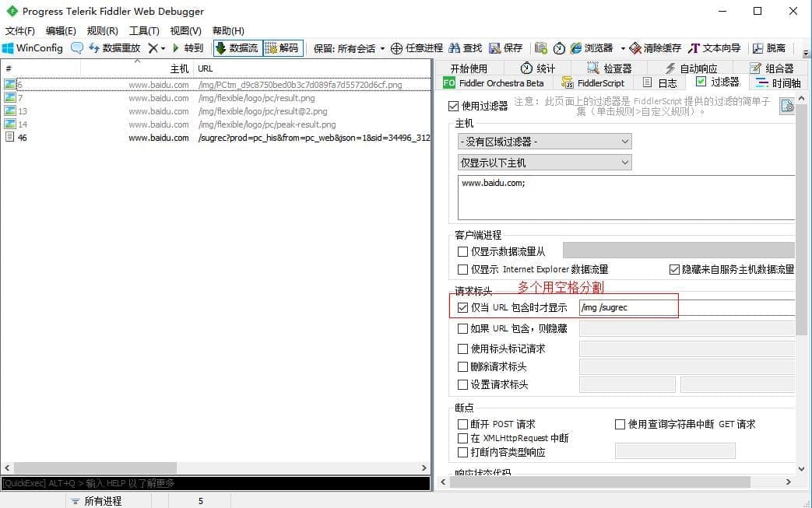Click 清除缓存 clear cache
Viewport: 812px width, 508px height.
[x=655, y=48]
